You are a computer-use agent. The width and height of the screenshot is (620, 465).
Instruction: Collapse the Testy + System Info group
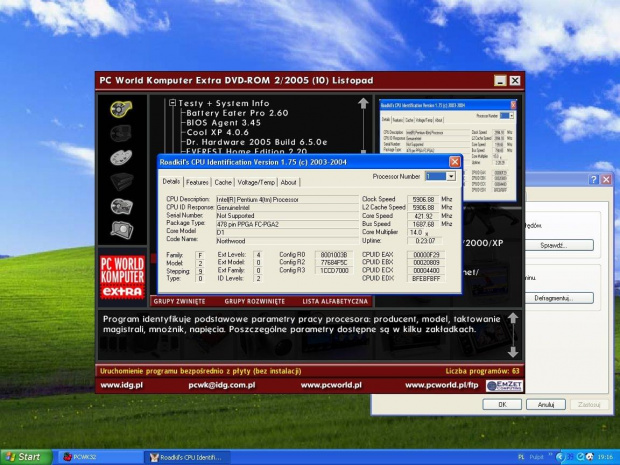point(172,103)
